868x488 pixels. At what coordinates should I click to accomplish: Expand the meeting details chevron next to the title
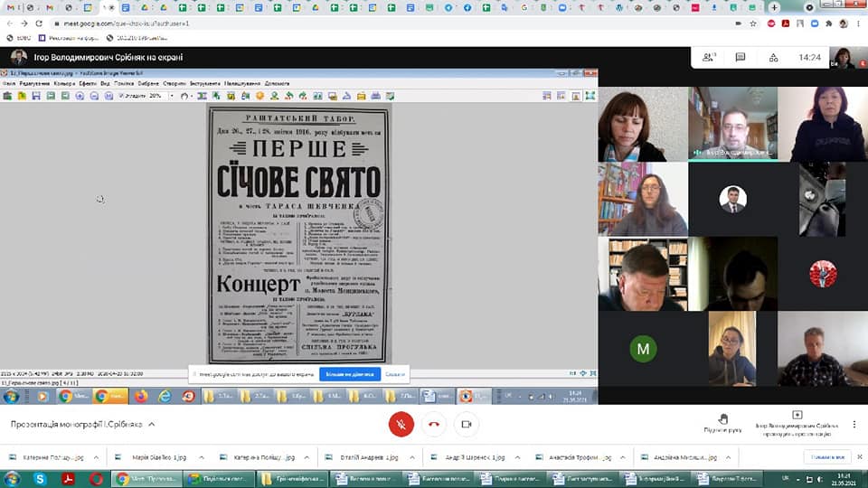pyautogui.click(x=152, y=424)
